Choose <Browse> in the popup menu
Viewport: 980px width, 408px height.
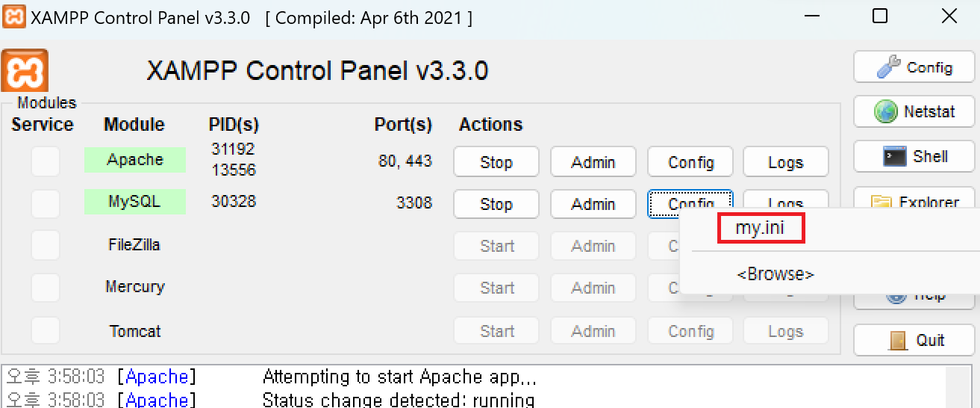click(x=775, y=274)
